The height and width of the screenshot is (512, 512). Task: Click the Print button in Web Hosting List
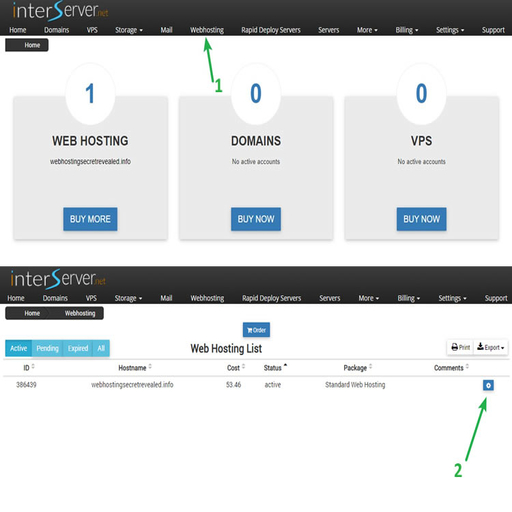click(x=460, y=347)
